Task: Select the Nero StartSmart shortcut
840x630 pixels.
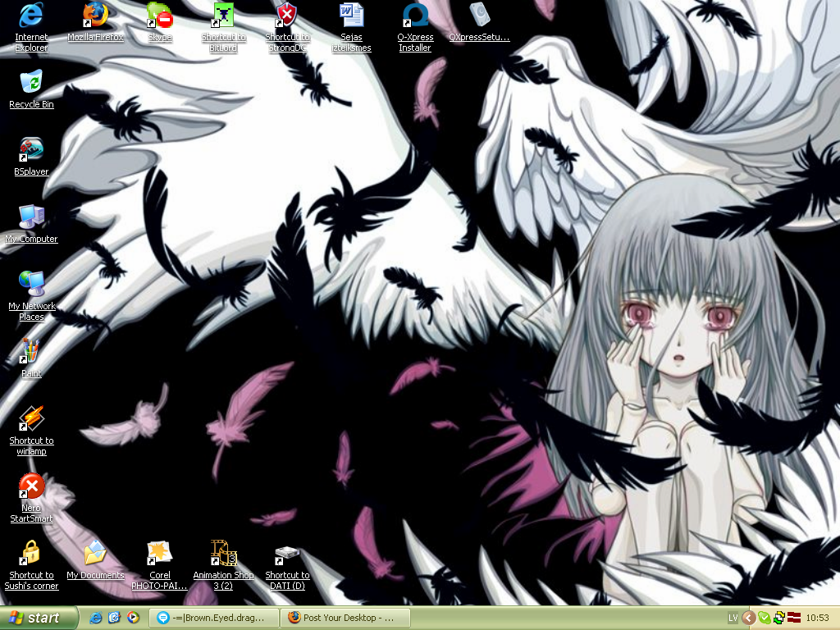Action: 31,498
